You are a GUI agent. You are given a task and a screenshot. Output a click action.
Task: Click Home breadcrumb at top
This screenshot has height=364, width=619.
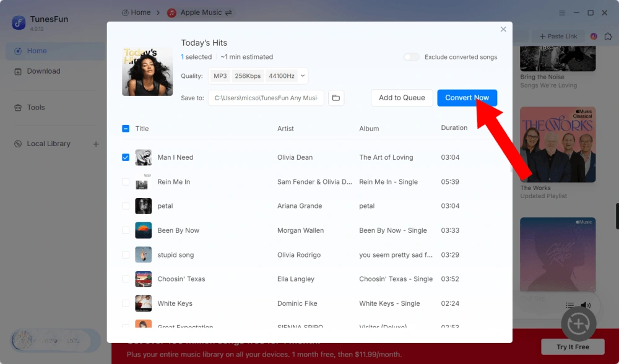point(136,12)
